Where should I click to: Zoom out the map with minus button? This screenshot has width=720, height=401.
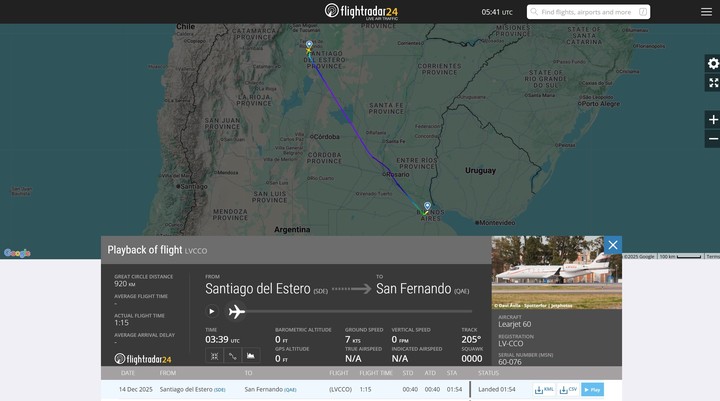(x=713, y=139)
